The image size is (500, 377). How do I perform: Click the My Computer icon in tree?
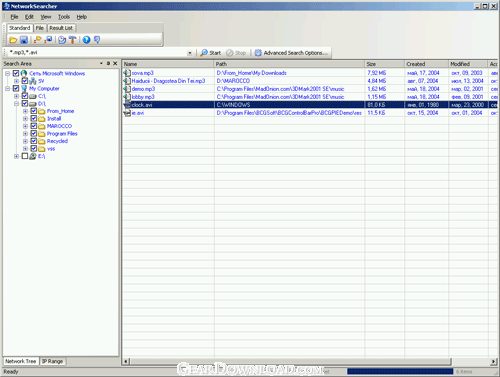point(24,89)
